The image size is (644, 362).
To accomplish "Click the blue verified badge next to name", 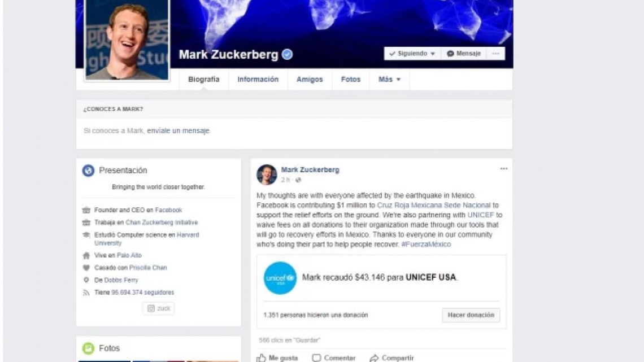I will [288, 54].
